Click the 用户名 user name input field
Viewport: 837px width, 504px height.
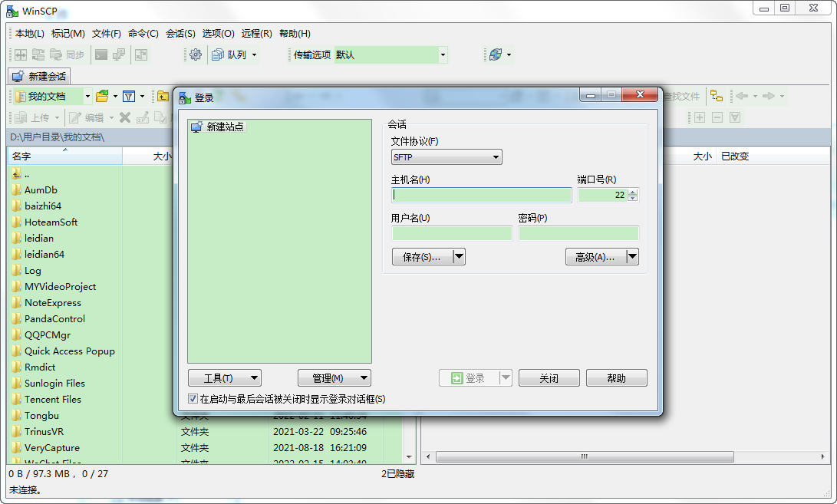tap(452, 233)
